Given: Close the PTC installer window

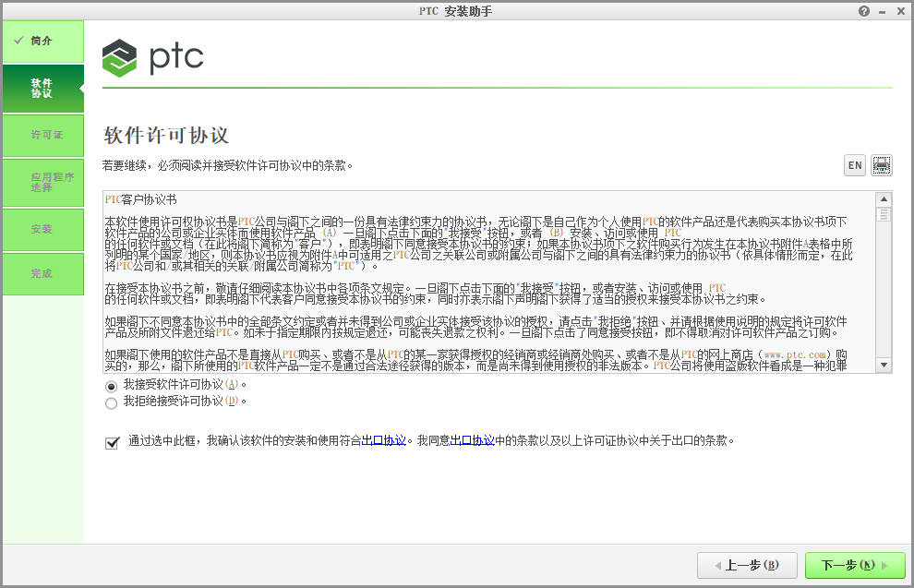Looking at the screenshot, I should pos(900,11).
